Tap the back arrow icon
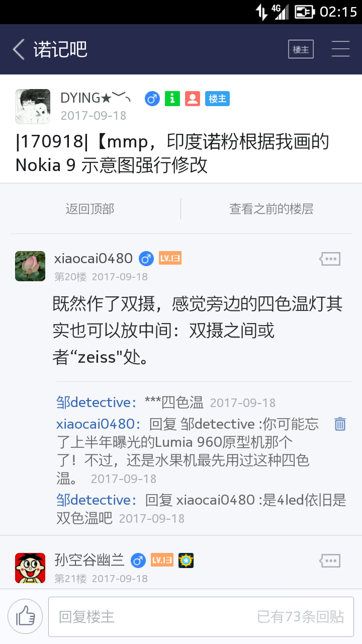This screenshot has width=362, height=644. [x=19, y=50]
